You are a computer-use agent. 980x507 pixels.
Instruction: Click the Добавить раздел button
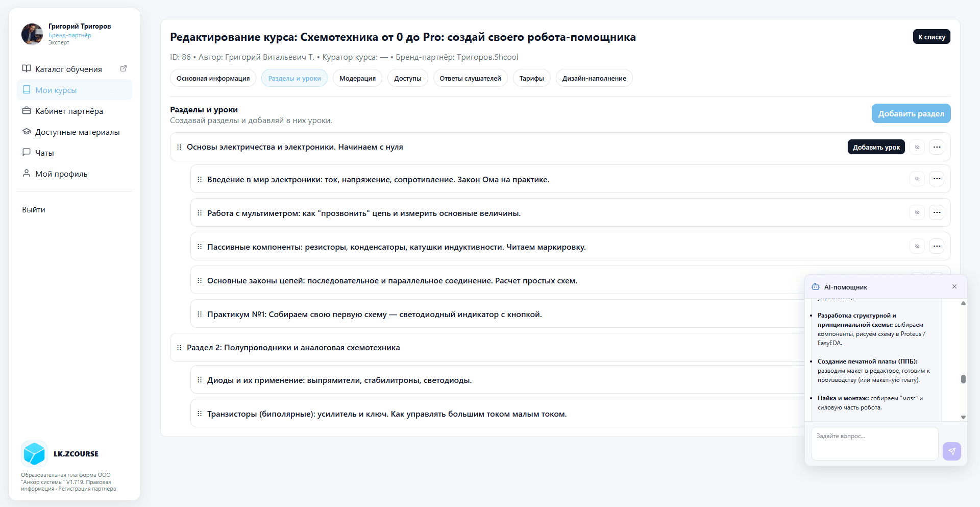point(911,113)
